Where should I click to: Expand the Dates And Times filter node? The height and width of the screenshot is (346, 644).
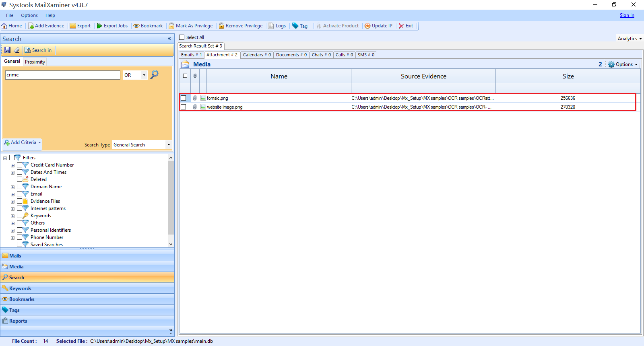coord(12,173)
